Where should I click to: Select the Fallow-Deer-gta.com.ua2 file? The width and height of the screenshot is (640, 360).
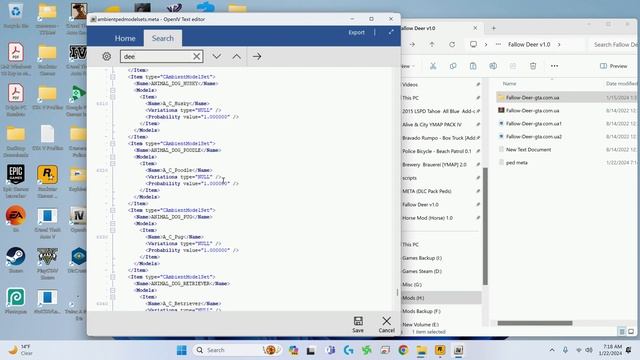tap(534, 136)
